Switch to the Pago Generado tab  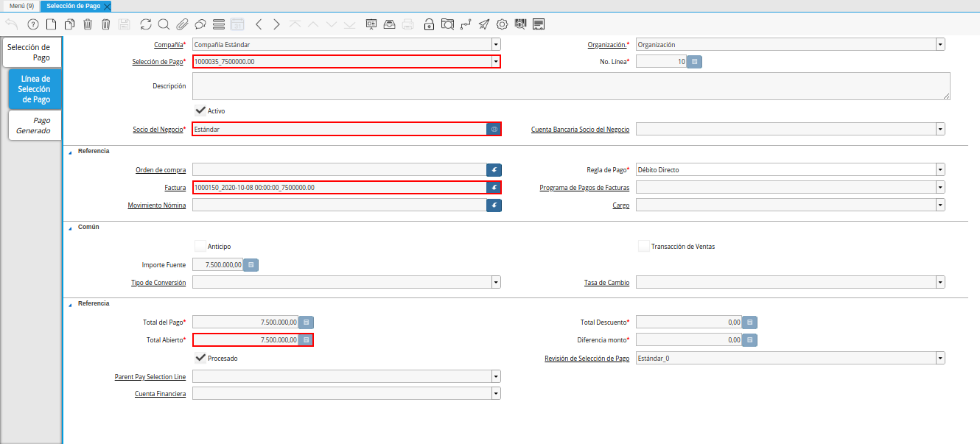click(35, 125)
